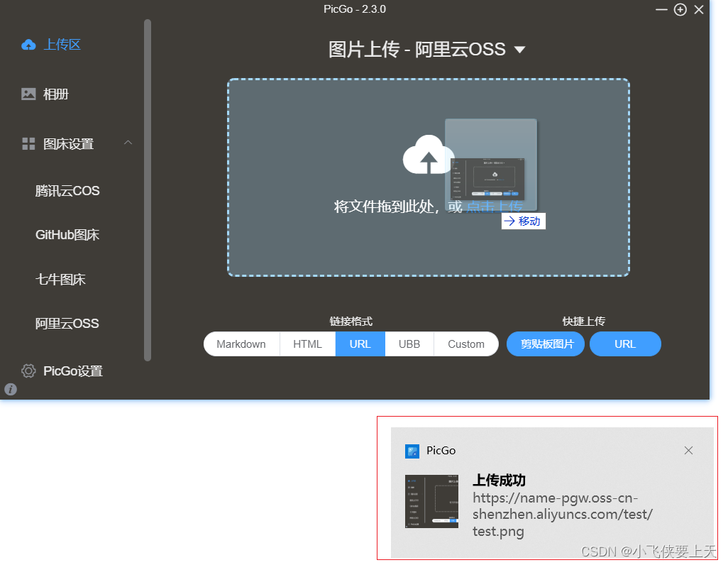Click the 上传成功 notification title

pyautogui.click(x=499, y=480)
